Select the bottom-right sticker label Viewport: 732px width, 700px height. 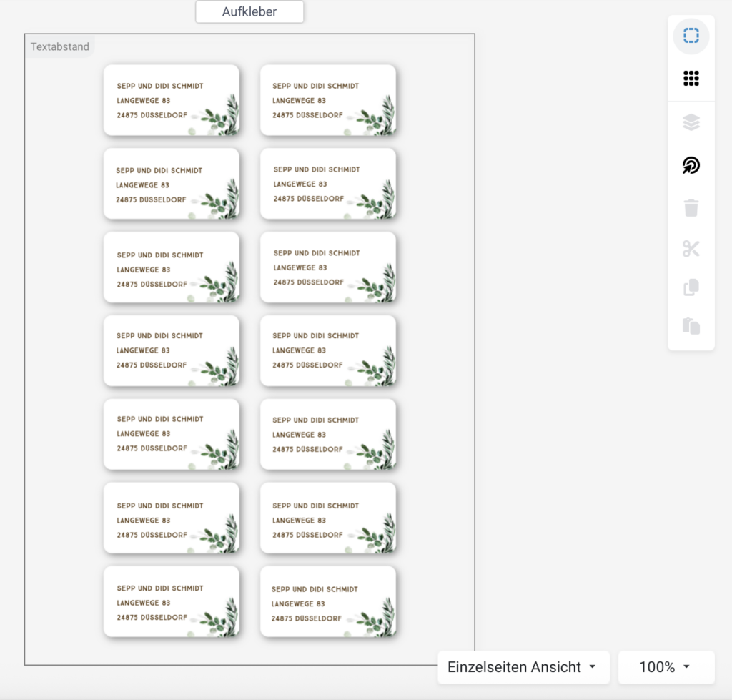(328, 601)
